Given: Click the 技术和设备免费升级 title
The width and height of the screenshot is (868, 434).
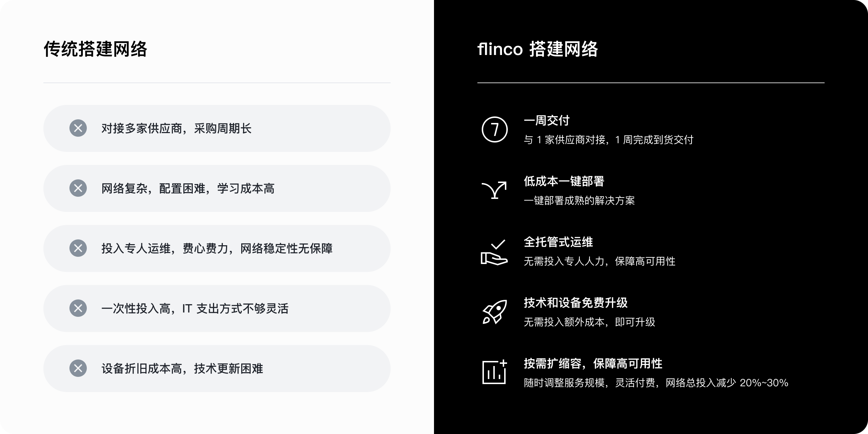Looking at the screenshot, I should point(576,303).
